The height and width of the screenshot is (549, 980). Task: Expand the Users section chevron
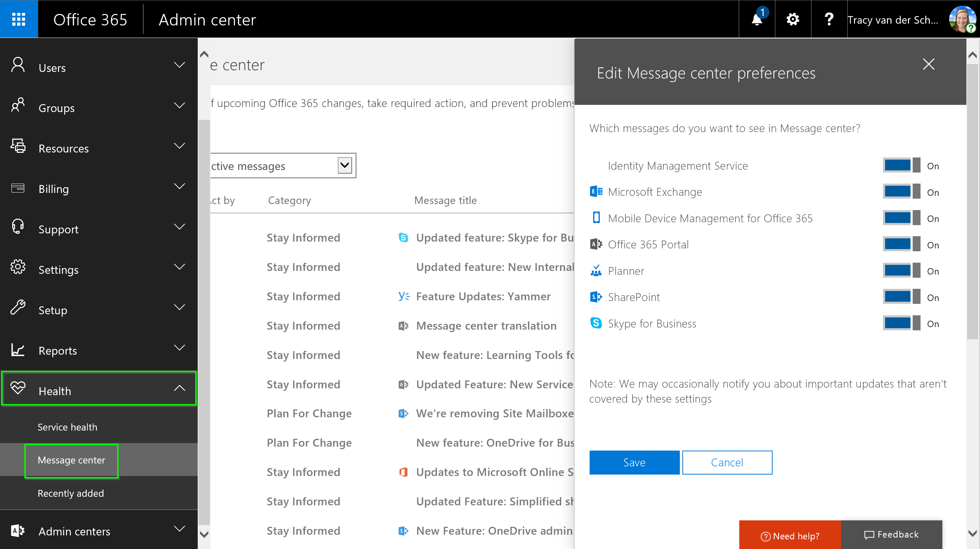coord(179,65)
